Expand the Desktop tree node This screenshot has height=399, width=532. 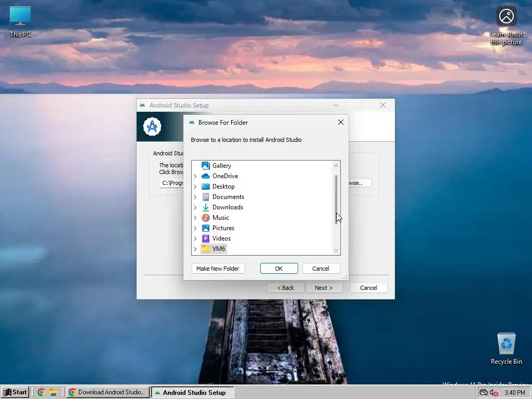195,187
